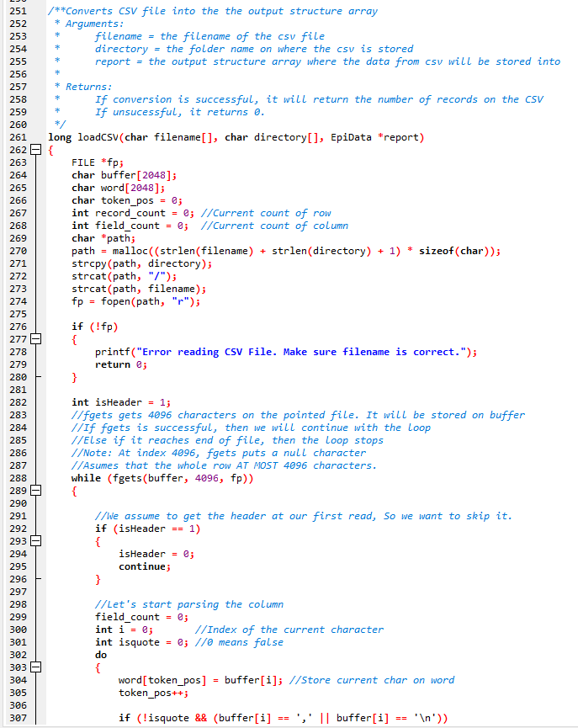Click the 'Returns:' comment line
Image resolution: width=578 pixels, height=728 pixels.
point(88,87)
